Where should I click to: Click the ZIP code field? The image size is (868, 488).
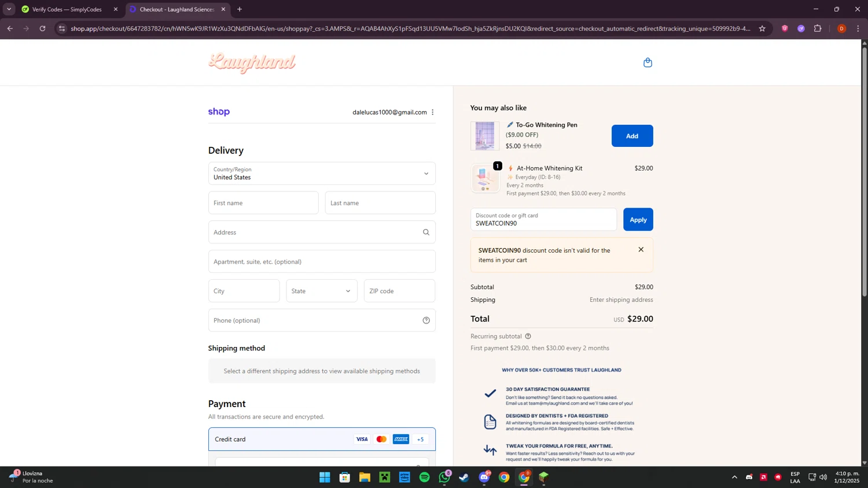(399, 291)
